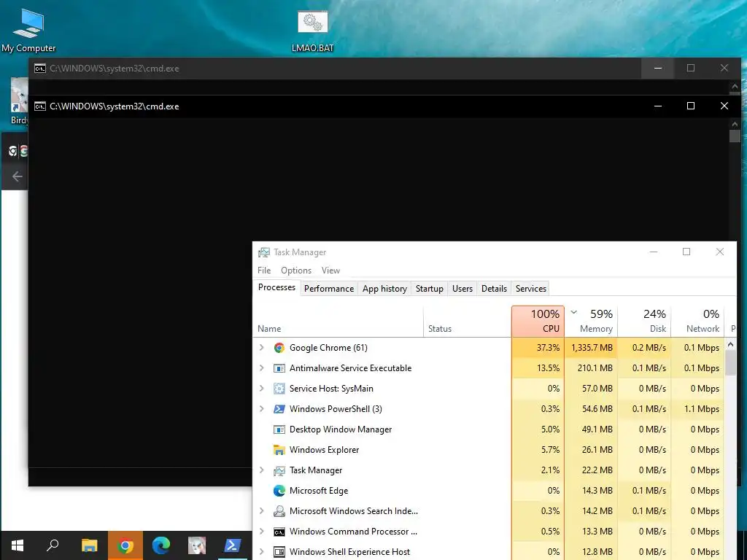Viewport: 747px width, 560px height.
Task: Maximize the Task Manager window
Action: pos(686,252)
